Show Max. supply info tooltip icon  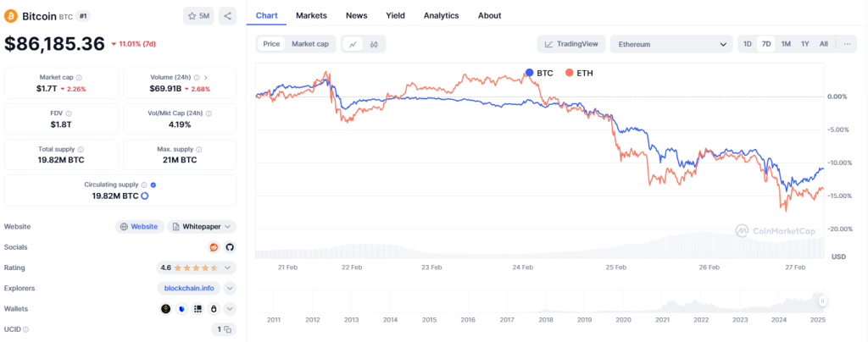click(x=198, y=150)
